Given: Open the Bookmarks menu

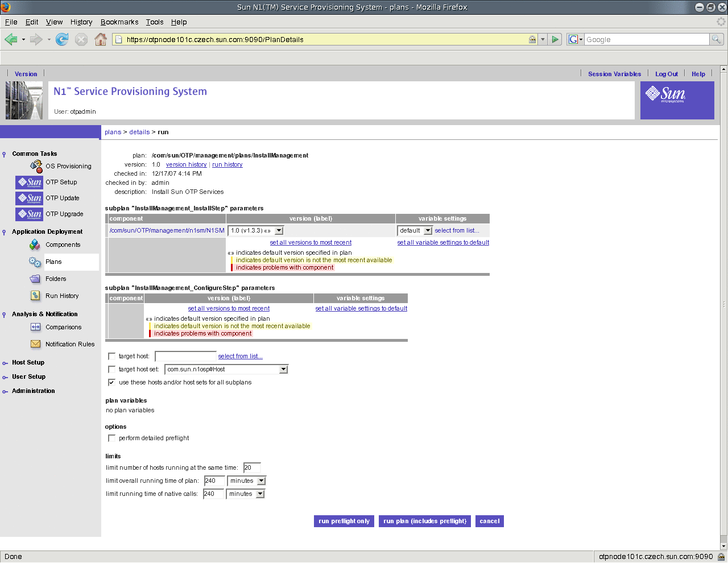Looking at the screenshot, I should pos(119,22).
